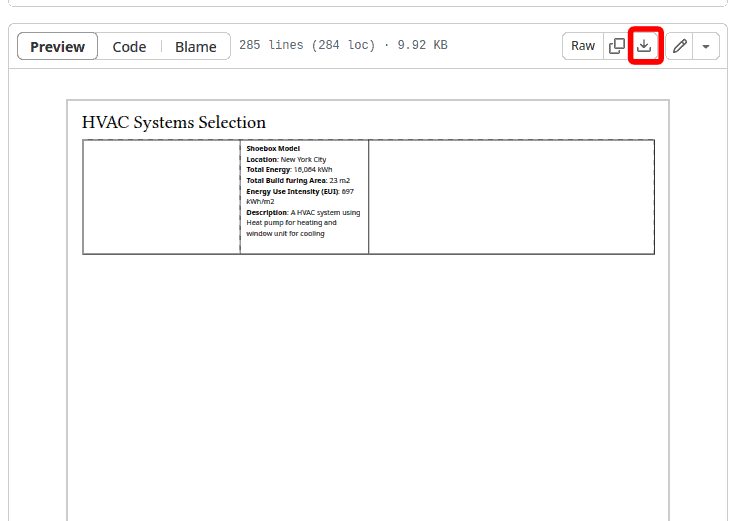Click the Energy Use Intensity (EUI) line
Screen dimensions: 730x521
pyautogui.click(x=299, y=191)
